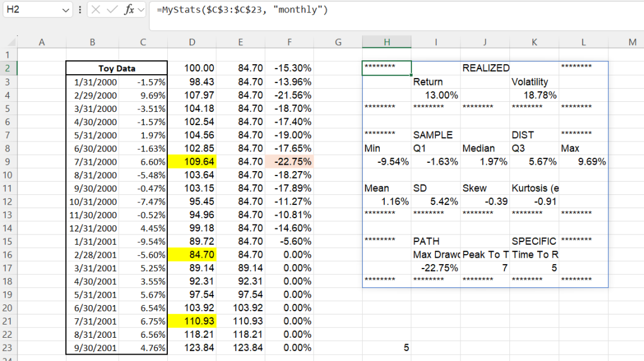This screenshot has height=361, width=644.
Task: Click the shaded -22.75% cell in column F
Action: pyautogui.click(x=290, y=162)
